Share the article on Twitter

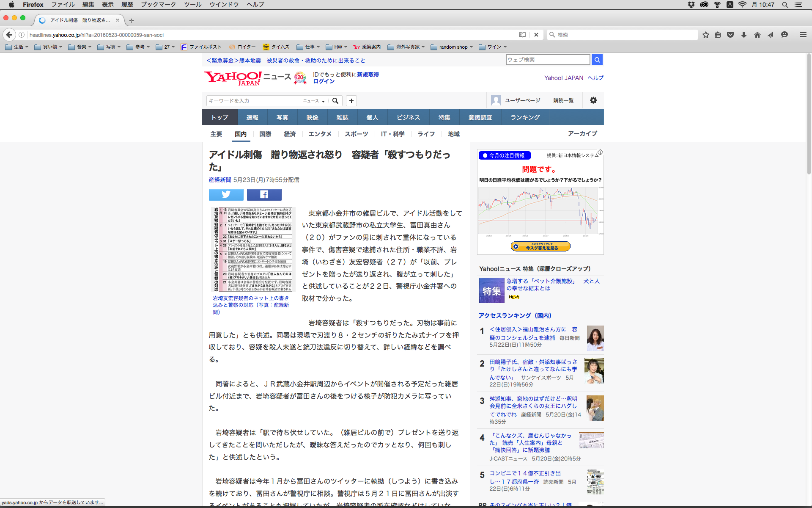pos(226,194)
